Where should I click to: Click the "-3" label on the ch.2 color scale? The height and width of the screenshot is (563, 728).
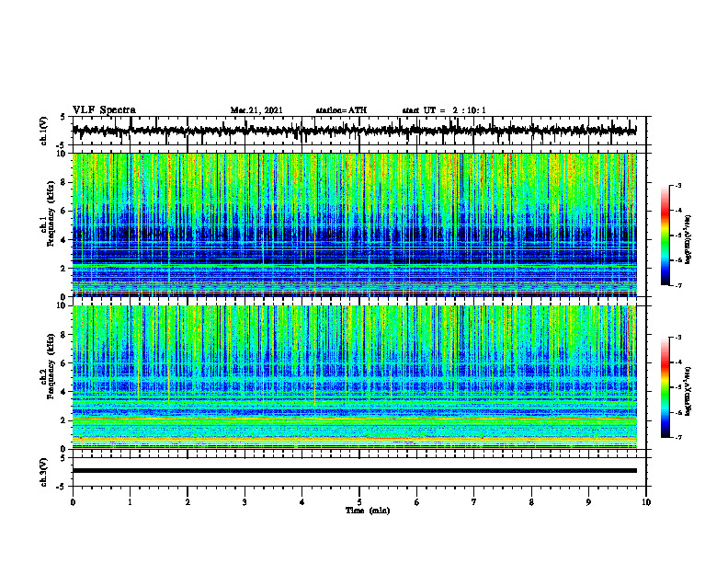pos(678,338)
